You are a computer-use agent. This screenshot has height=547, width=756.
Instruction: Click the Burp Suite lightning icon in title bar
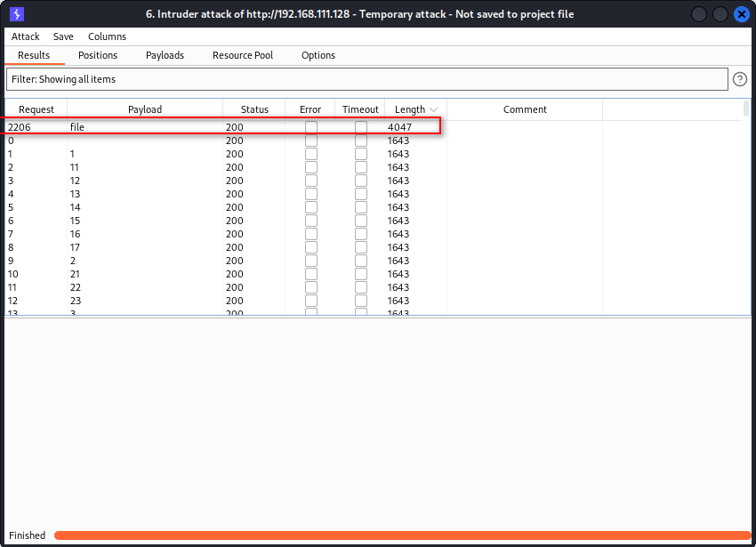click(17, 14)
